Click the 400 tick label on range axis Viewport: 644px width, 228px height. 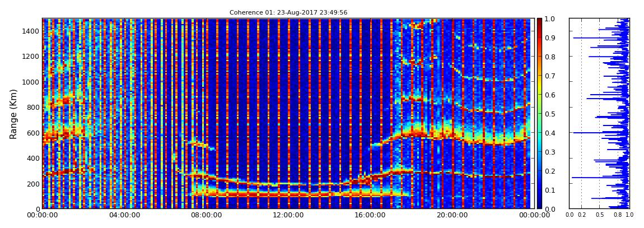click(34, 158)
